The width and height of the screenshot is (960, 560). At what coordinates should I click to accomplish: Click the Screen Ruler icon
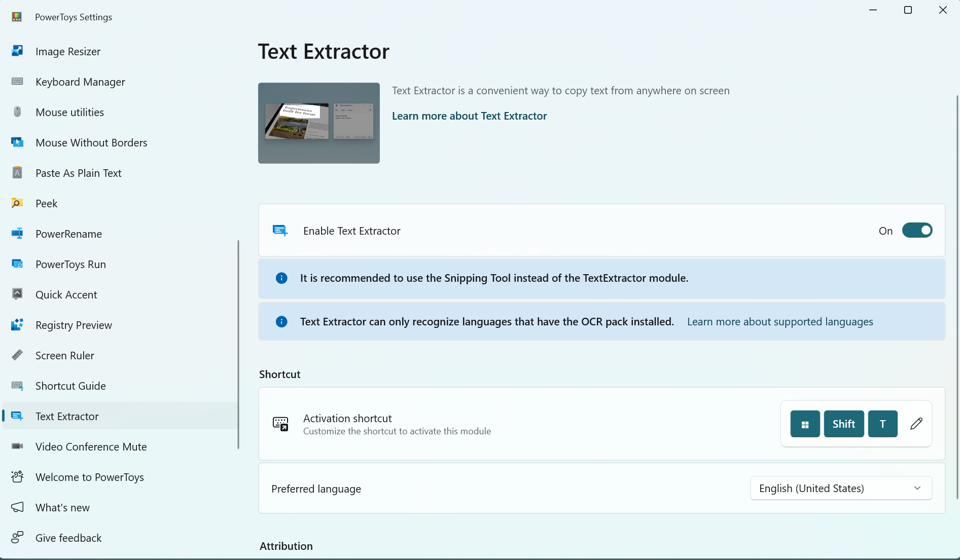(x=17, y=355)
